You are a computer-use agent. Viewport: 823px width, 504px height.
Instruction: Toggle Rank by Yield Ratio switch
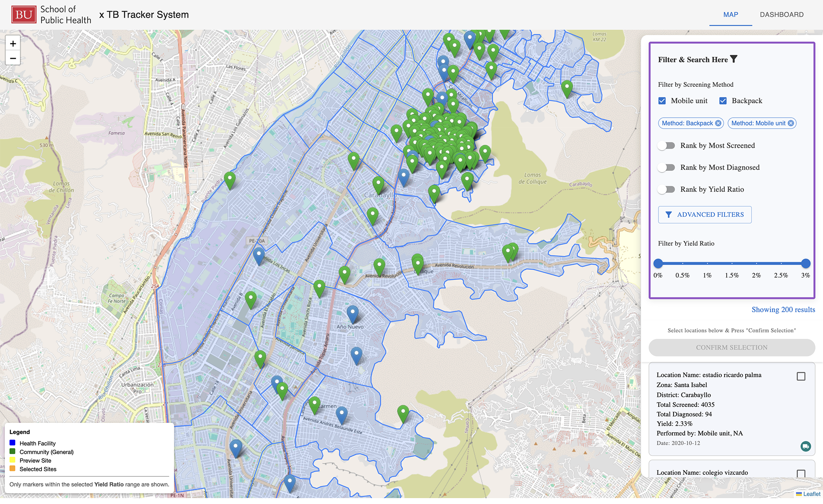(x=666, y=189)
